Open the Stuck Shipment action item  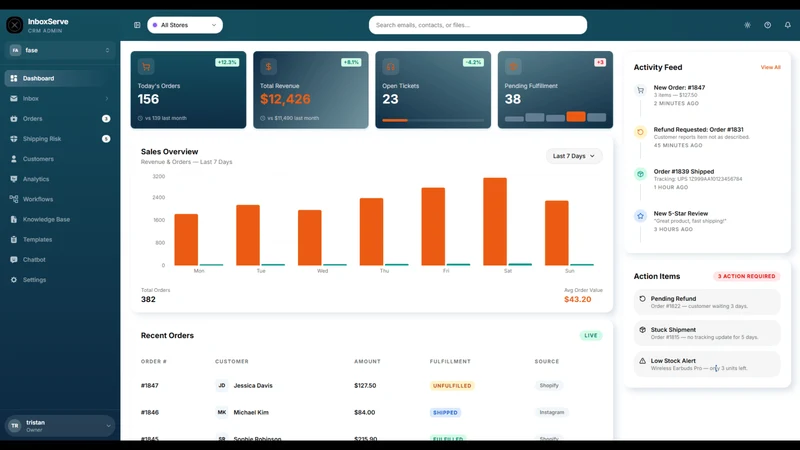click(x=707, y=333)
